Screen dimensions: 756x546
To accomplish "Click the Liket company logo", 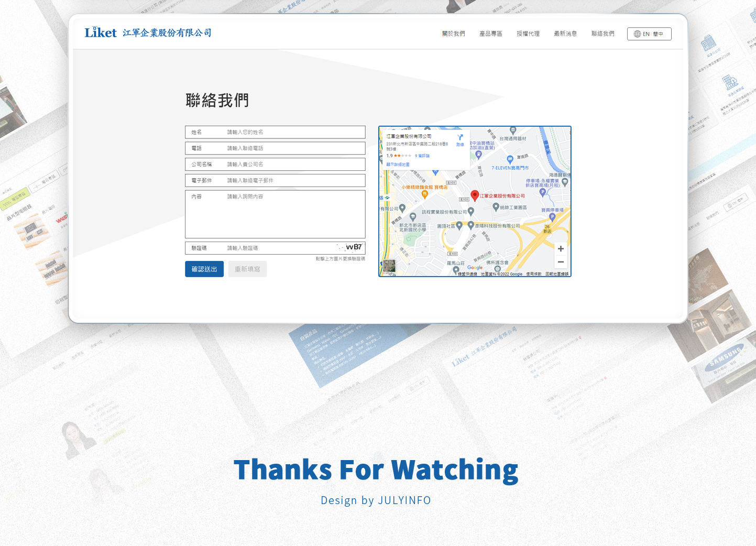I will [x=101, y=32].
